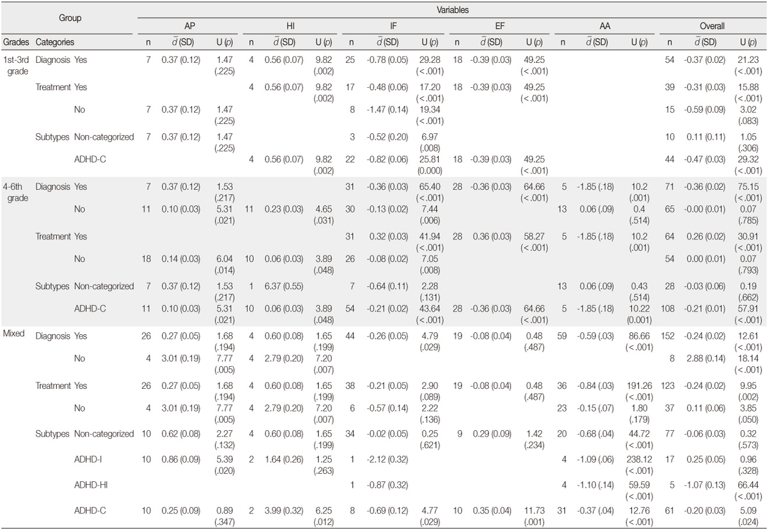Click the value '0.35 (0.04)'
Image resolution: width=769 pixels, height=532 pixels.
tap(492, 511)
